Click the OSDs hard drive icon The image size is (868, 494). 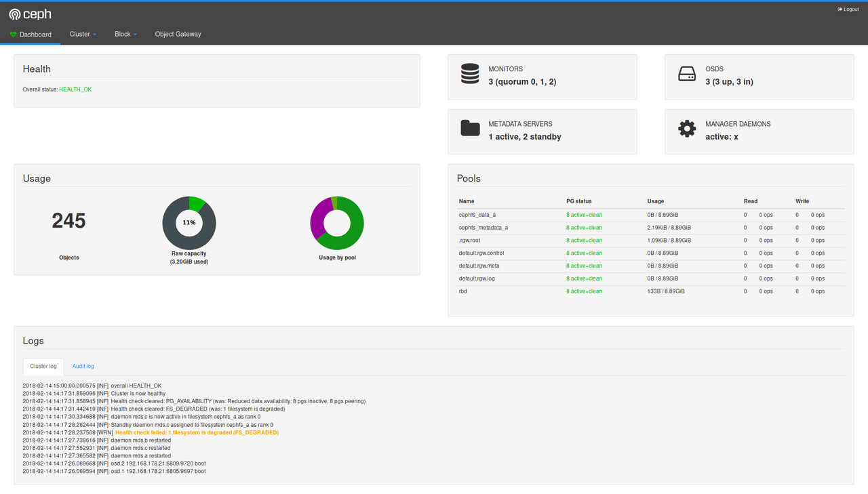tap(687, 74)
